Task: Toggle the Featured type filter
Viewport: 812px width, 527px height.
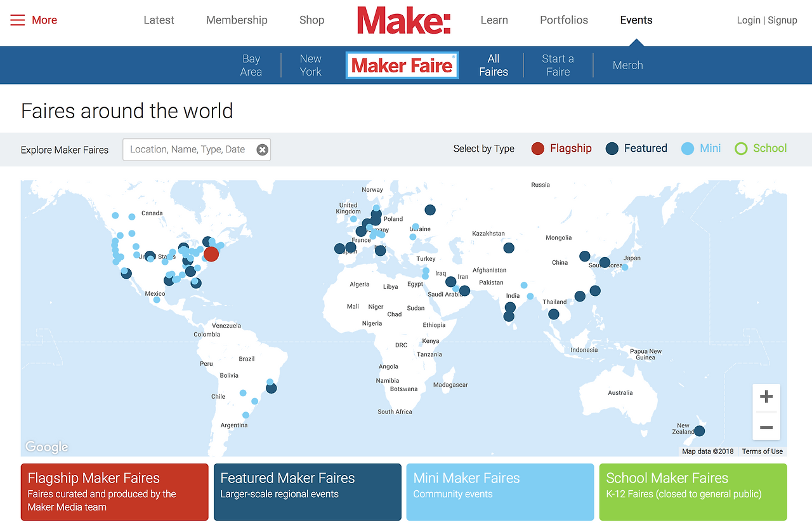Action: click(636, 149)
